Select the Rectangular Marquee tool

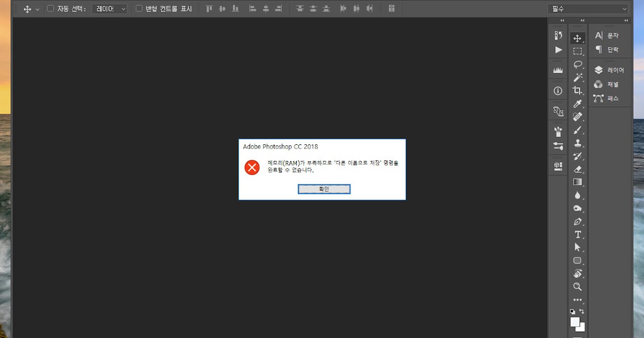(x=577, y=51)
